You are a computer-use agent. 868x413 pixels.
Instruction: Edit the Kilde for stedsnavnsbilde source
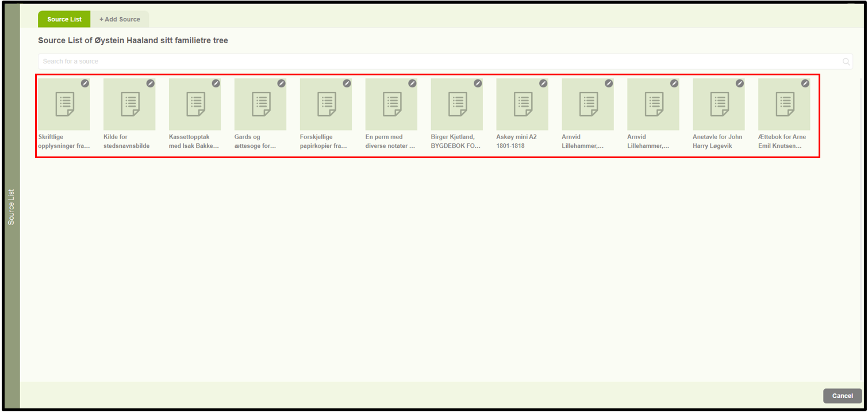point(151,83)
